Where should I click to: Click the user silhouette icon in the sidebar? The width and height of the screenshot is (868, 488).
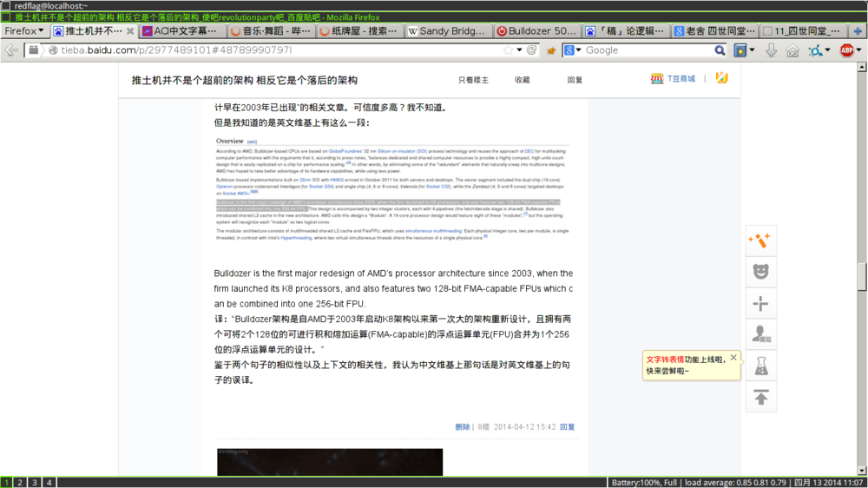coord(760,334)
